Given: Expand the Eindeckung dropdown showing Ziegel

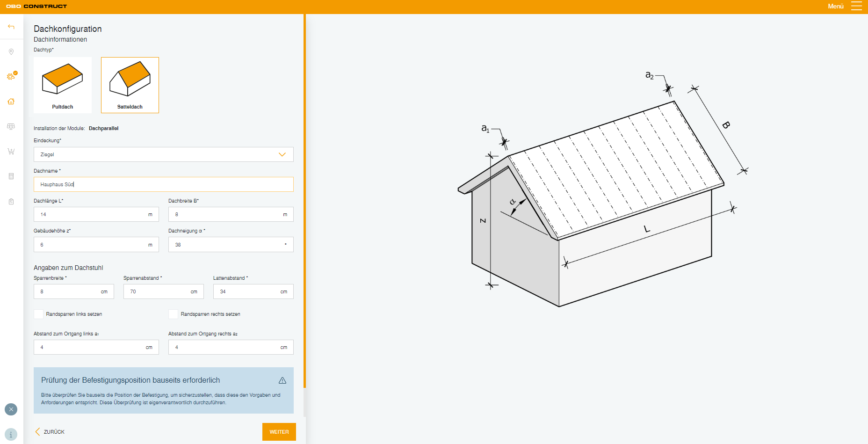Looking at the screenshot, I should coord(164,154).
